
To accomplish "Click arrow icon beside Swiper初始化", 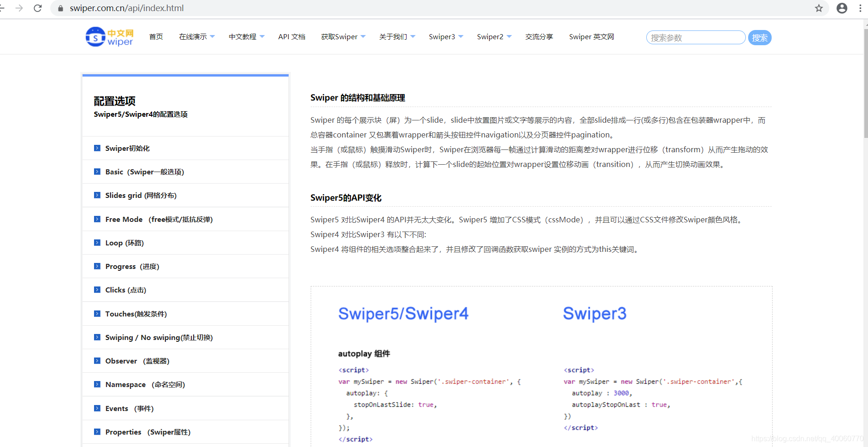I will (x=97, y=148).
